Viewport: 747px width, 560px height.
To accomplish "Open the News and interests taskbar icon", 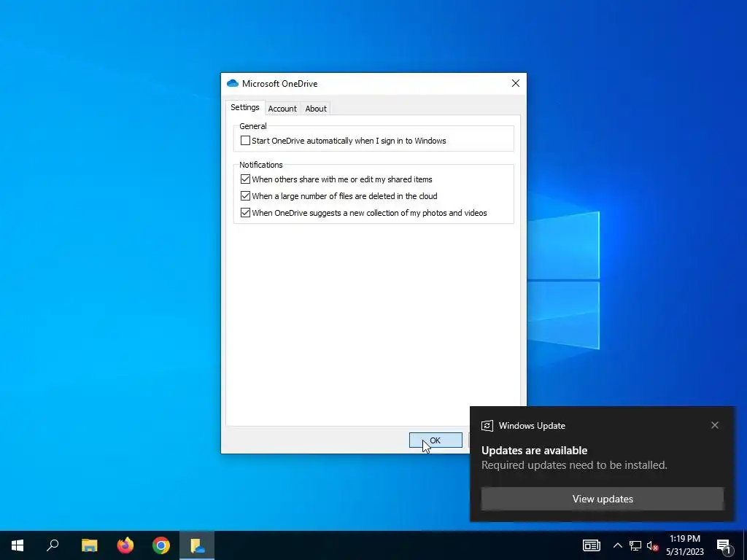I will (x=591, y=545).
